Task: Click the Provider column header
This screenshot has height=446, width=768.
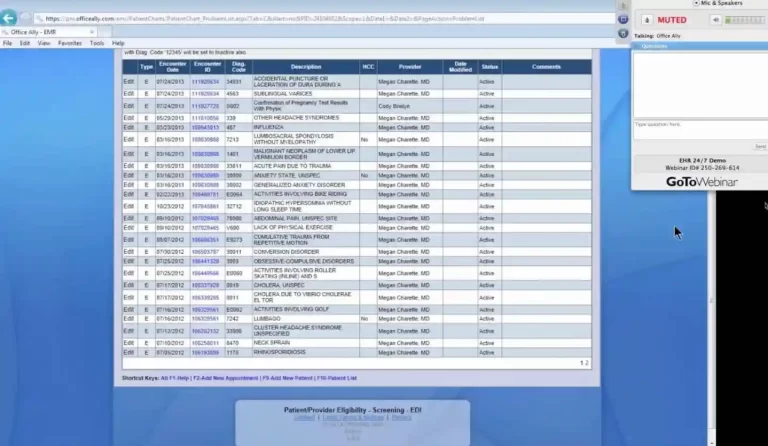Action: tap(410, 67)
